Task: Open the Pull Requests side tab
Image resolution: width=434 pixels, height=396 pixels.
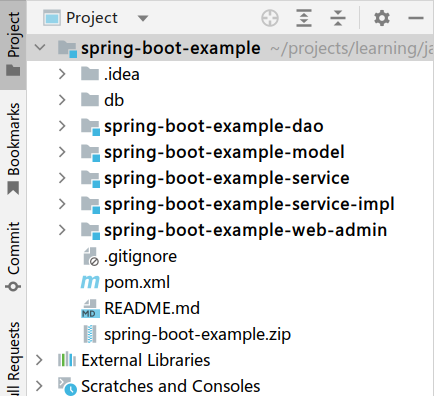Action: [13, 359]
